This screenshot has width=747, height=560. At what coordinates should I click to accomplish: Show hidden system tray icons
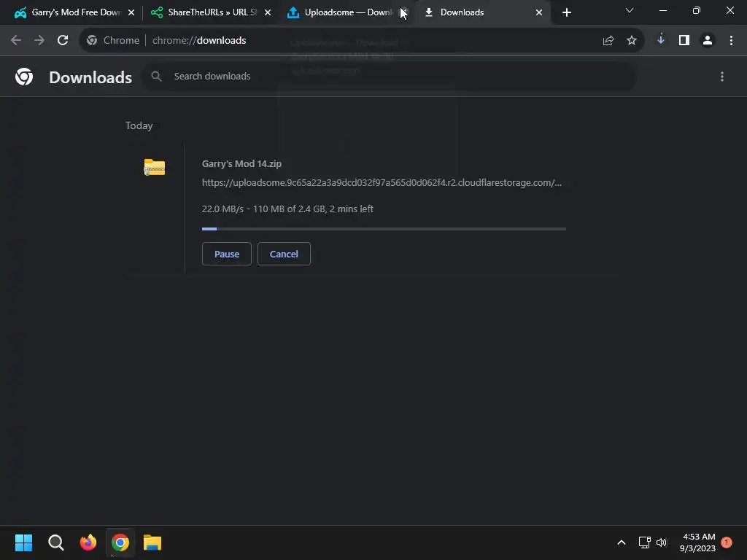point(622,542)
